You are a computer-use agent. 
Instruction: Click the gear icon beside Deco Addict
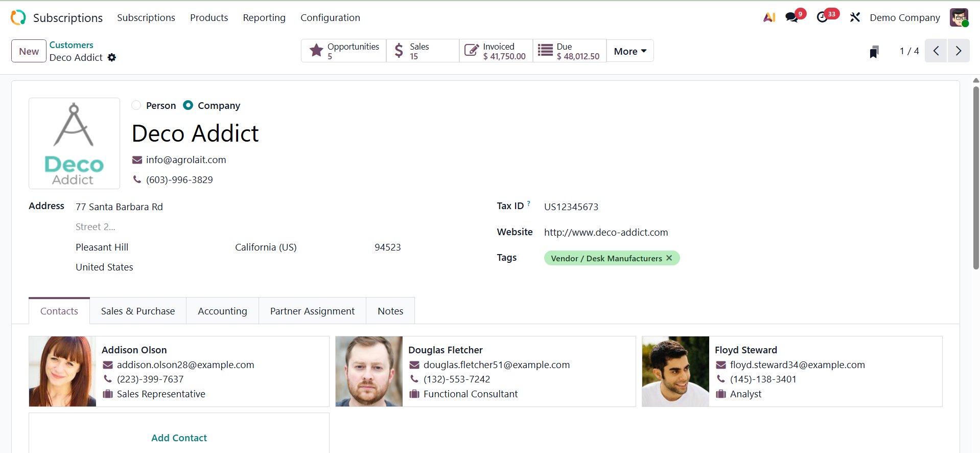coord(112,58)
